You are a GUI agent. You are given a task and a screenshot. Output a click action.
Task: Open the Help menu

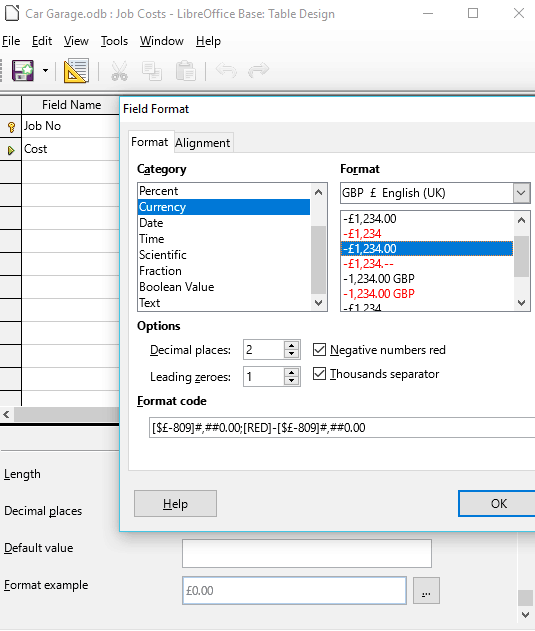click(x=208, y=41)
